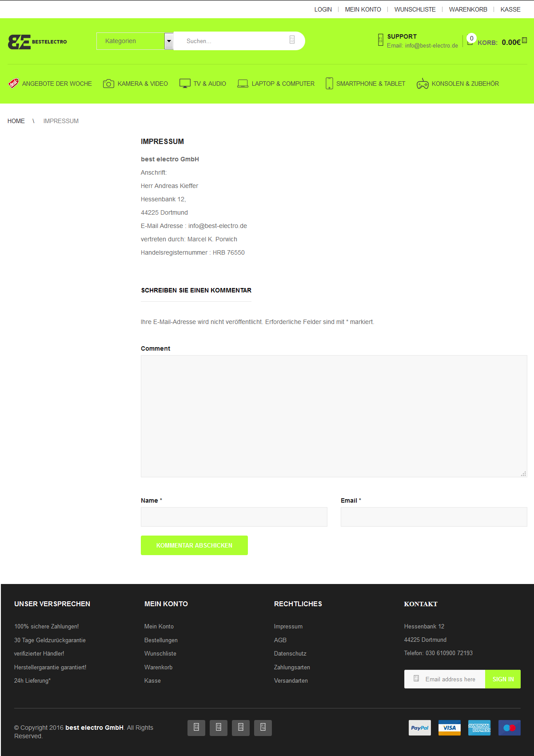The image size is (534, 756).
Task: Click the laptop icon
Action: pos(243,84)
